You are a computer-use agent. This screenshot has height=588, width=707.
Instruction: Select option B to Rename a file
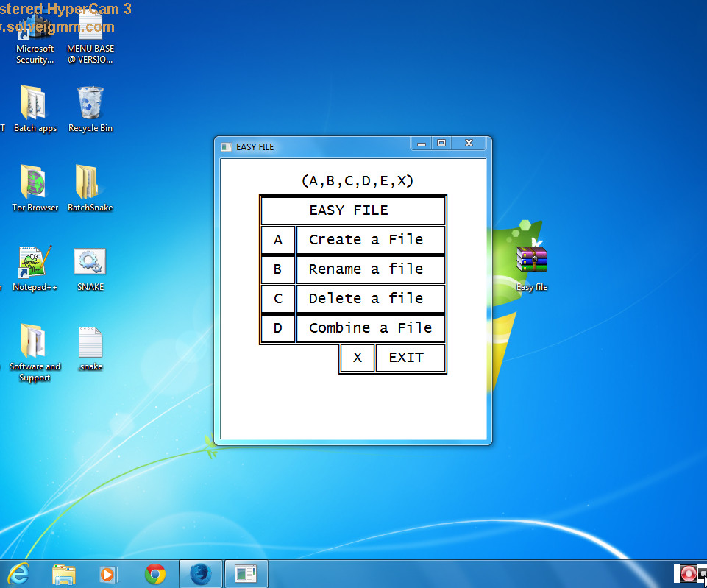[x=370, y=269]
